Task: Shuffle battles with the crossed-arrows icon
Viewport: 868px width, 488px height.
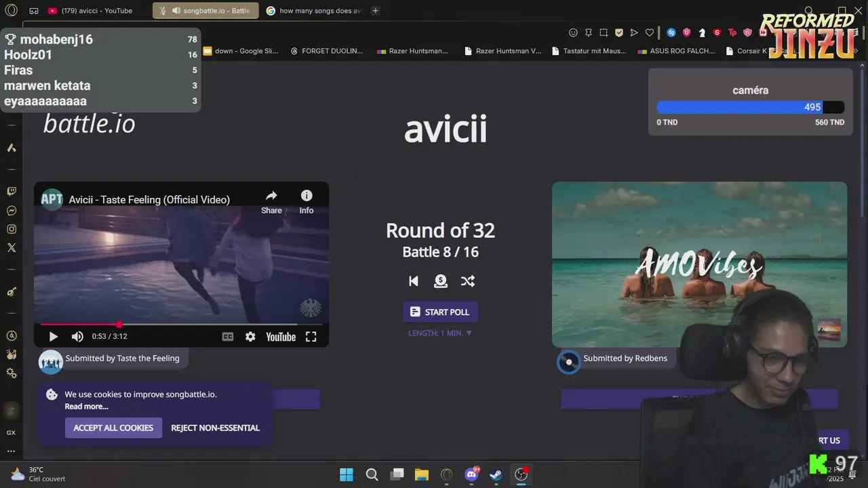Action: tap(468, 281)
